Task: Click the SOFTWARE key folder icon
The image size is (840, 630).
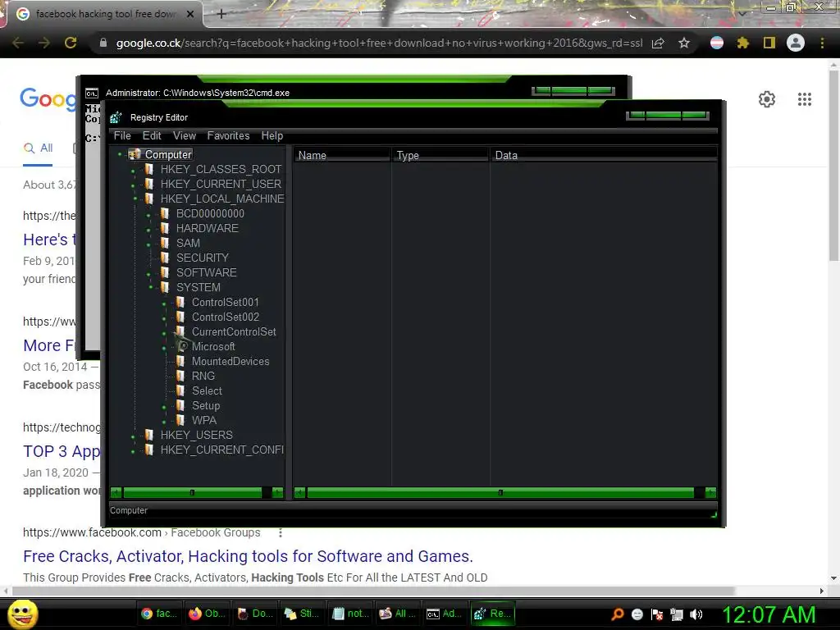Action: click(165, 272)
